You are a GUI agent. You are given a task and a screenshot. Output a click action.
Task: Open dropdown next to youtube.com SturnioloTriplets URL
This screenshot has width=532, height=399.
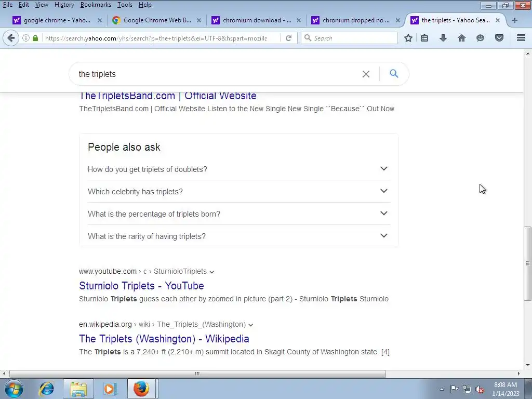212,272
